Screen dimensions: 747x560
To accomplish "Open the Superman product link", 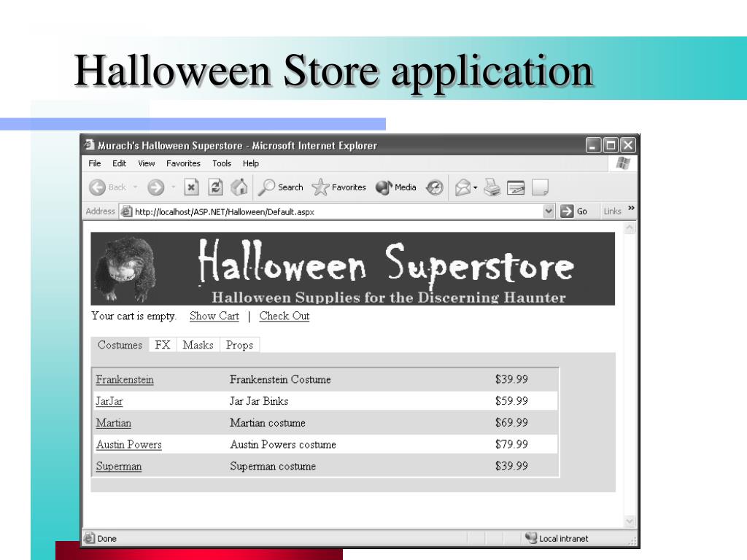I will pos(119,466).
